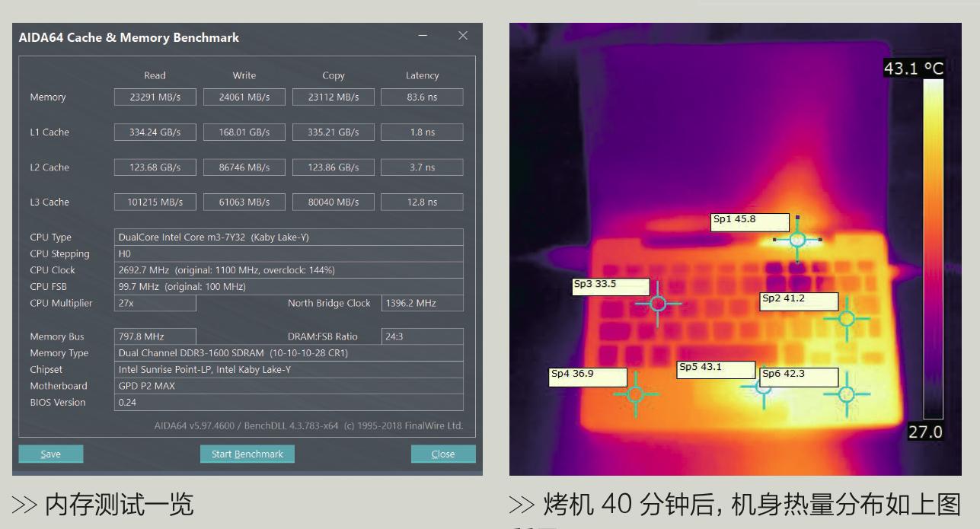
Task: Click the Save button to export results
Action: coord(50,453)
